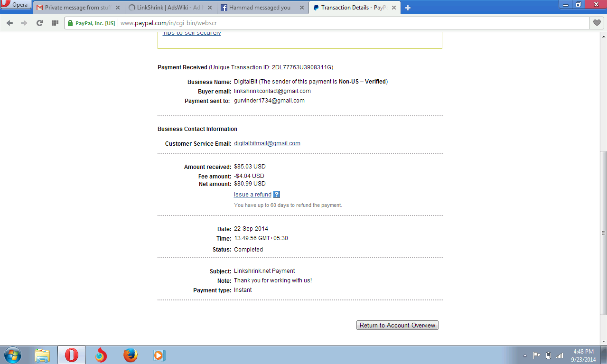Viewport: 607px width, 364px height.
Task: Click the Issue a refund link
Action: click(252, 195)
